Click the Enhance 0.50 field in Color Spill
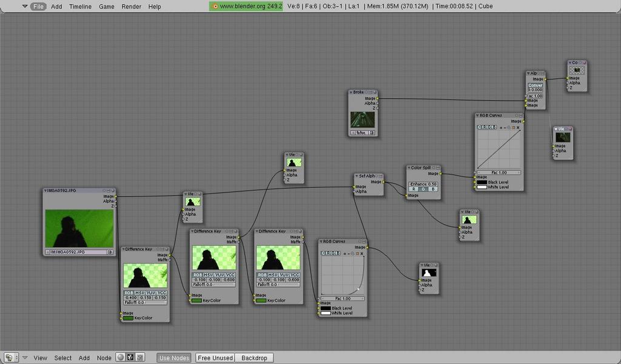 (423, 184)
